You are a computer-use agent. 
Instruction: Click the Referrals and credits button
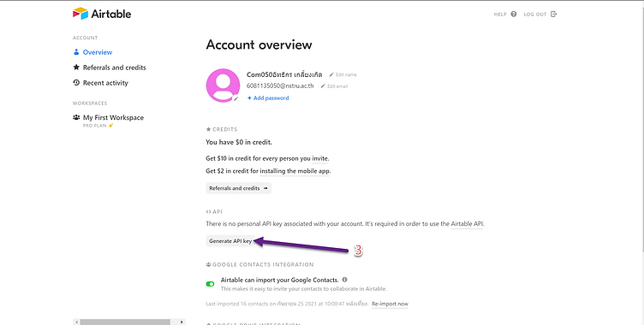click(239, 188)
